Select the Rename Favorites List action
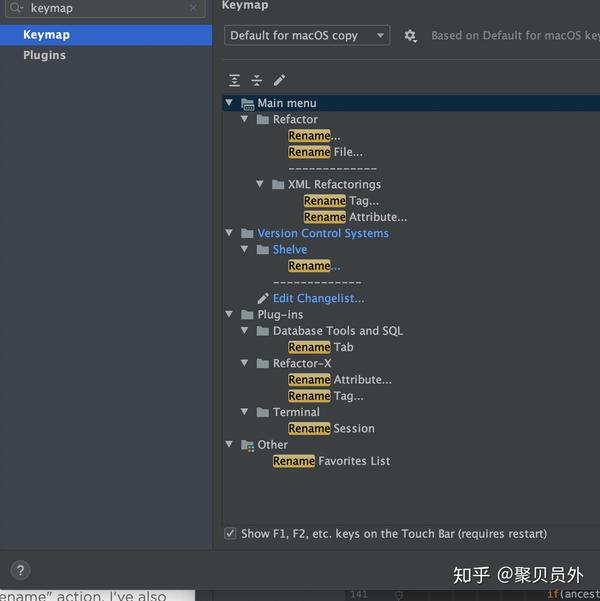 pos(331,461)
